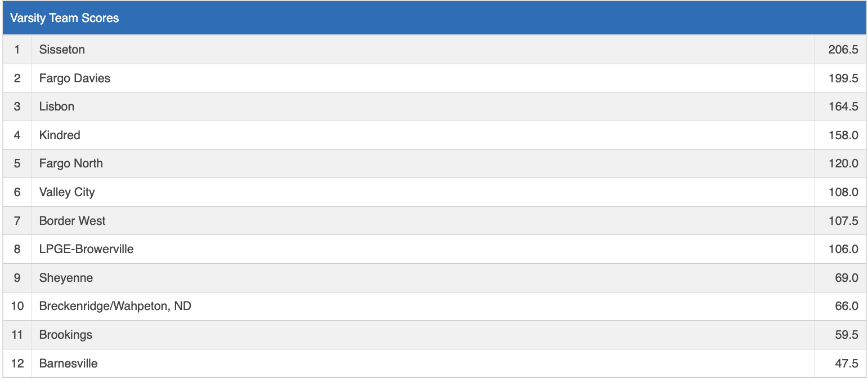
Task: Click the LPGE-Browerville team name
Action: [86, 249]
